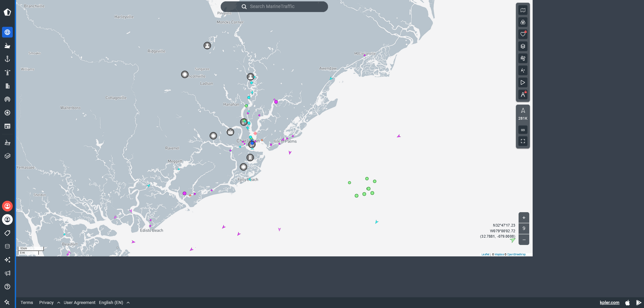Open the Vessels ship icon in sidebar
This screenshot has height=308, width=644.
tap(7, 46)
